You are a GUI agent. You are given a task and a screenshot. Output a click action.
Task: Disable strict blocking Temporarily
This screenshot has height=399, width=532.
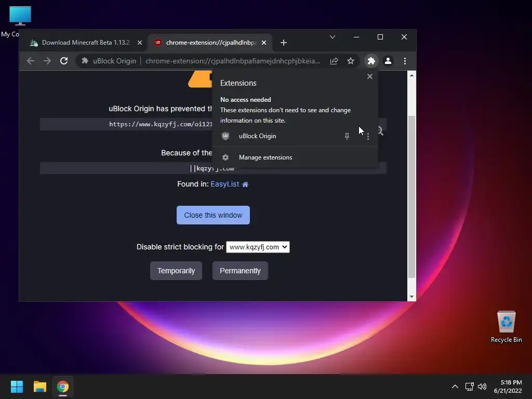point(176,271)
